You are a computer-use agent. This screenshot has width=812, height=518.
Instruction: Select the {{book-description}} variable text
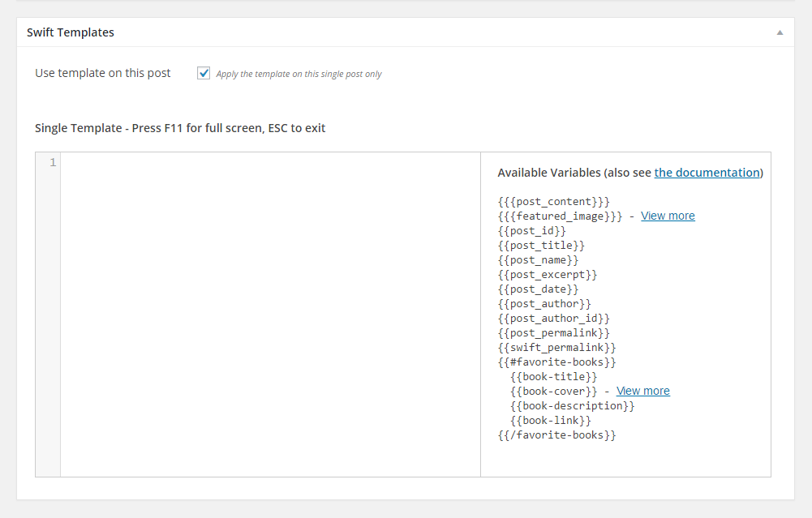572,405
